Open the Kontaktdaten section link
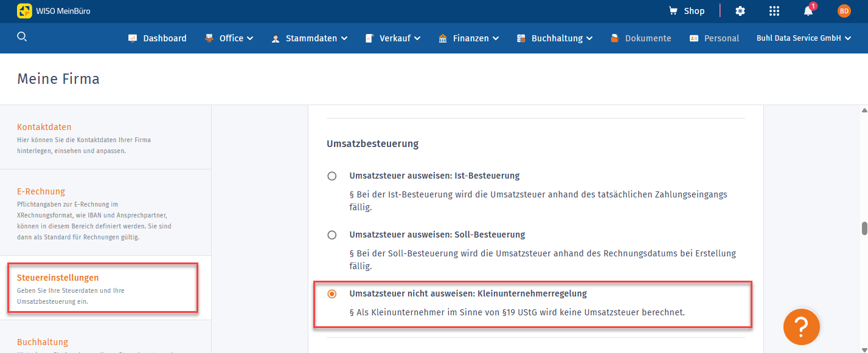The image size is (868, 353). pos(44,127)
